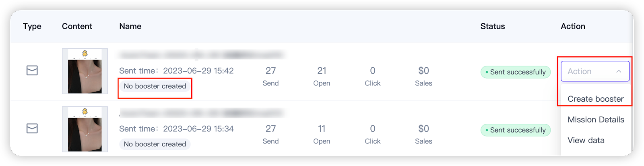Screen dimensions: 644x166
Task: Collapse dropdown using the chevron arrow
Action: click(619, 71)
